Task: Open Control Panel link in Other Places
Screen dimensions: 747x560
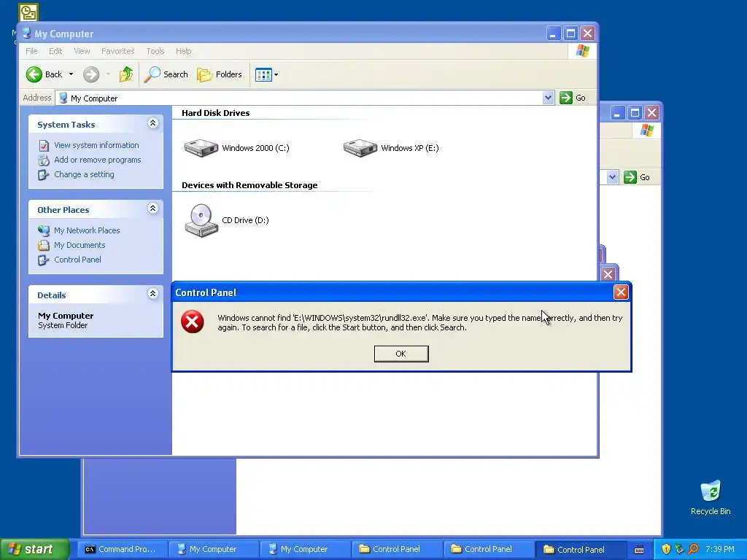Action: click(77, 260)
